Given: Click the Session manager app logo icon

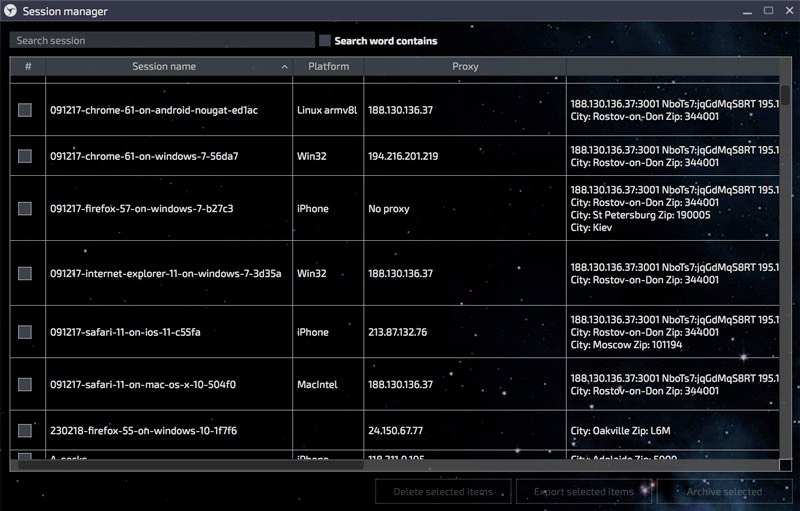Looking at the screenshot, I should coord(10,11).
